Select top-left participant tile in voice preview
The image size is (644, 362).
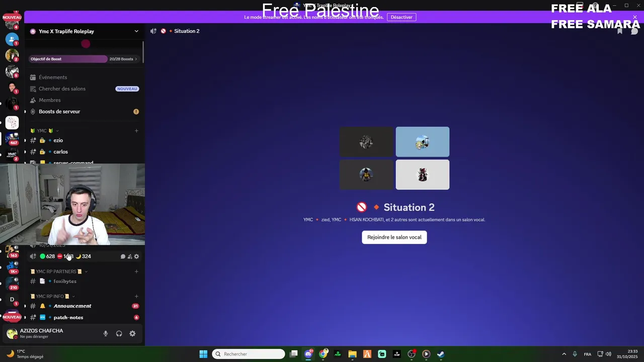[x=366, y=142]
